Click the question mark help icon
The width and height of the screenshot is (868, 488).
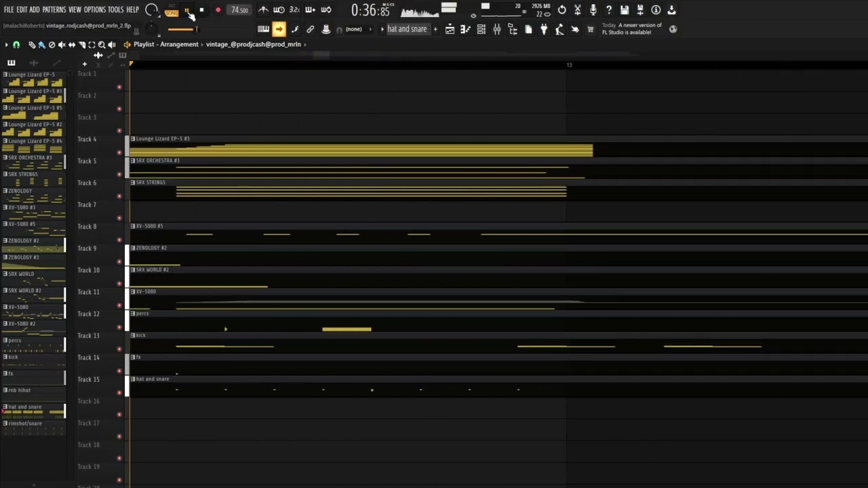click(x=609, y=9)
